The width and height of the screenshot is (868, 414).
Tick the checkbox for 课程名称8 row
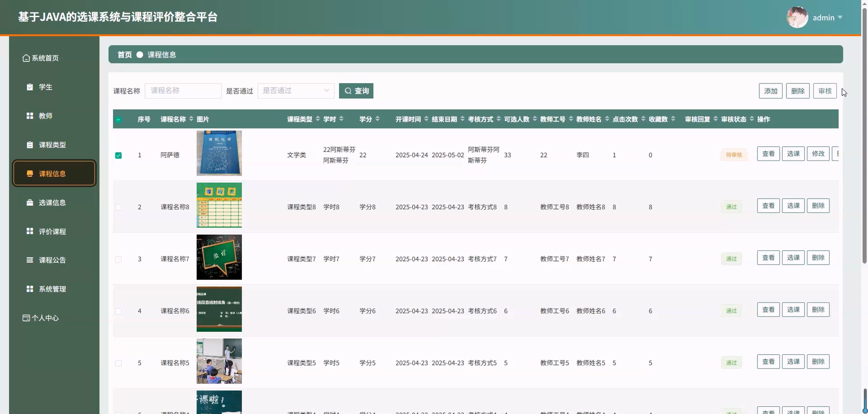[x=118, y=207]
